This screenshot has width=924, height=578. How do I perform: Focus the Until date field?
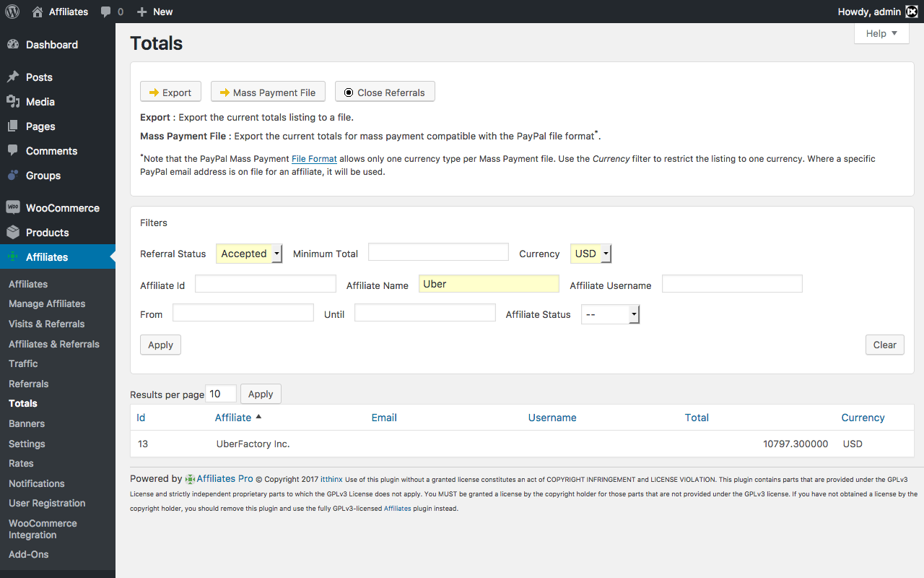(425, 312)
